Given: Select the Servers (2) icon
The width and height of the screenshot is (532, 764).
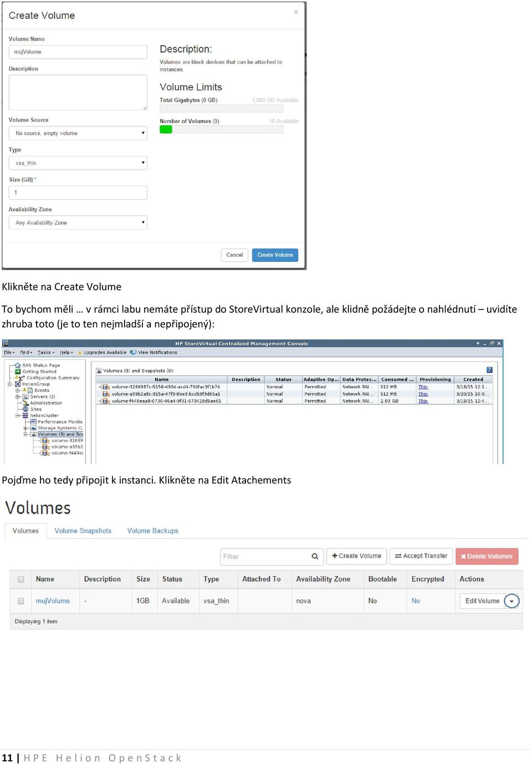Looking at the screenshot, I should (x=25, y=396).
